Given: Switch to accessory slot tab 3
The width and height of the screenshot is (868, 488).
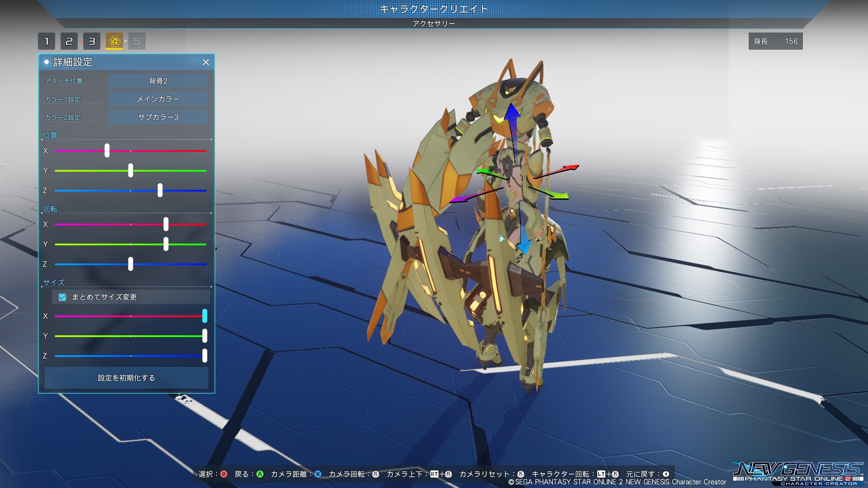Looking at the screenshot, I should pyautogui.click(x=91, y=42).
